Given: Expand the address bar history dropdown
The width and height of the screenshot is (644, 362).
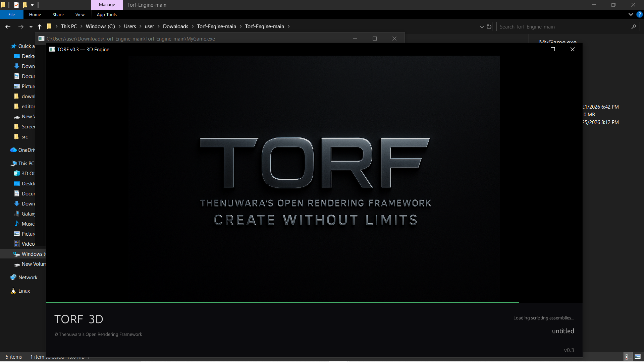Looking at the screenshot, I should pos(482,26).
